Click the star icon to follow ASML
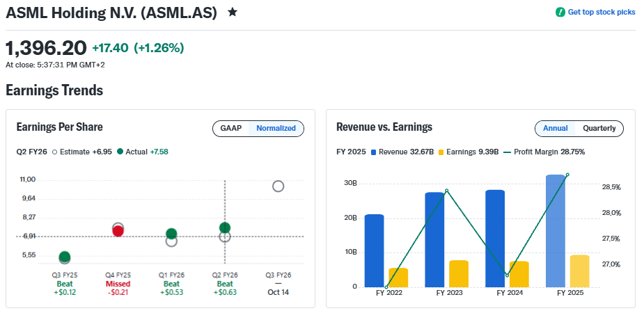 [x=233, y=13]
